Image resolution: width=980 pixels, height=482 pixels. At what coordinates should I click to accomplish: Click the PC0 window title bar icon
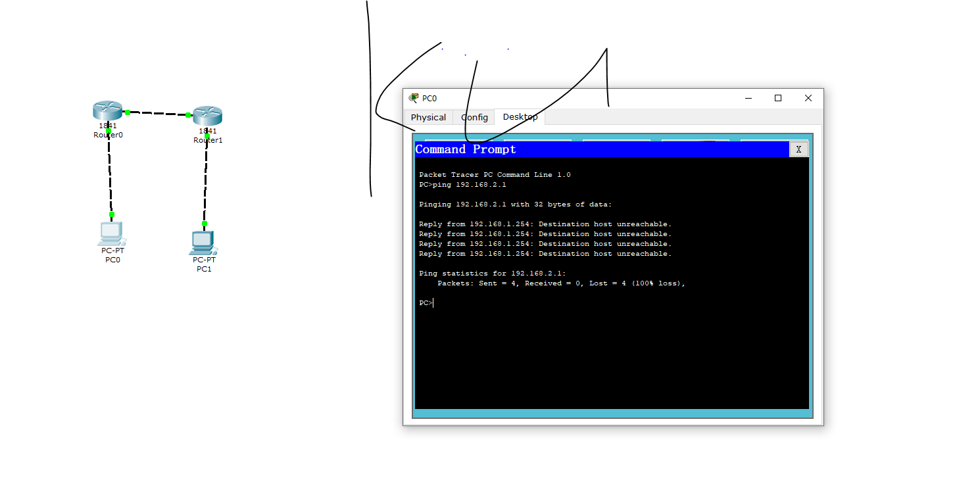point(414,98)
